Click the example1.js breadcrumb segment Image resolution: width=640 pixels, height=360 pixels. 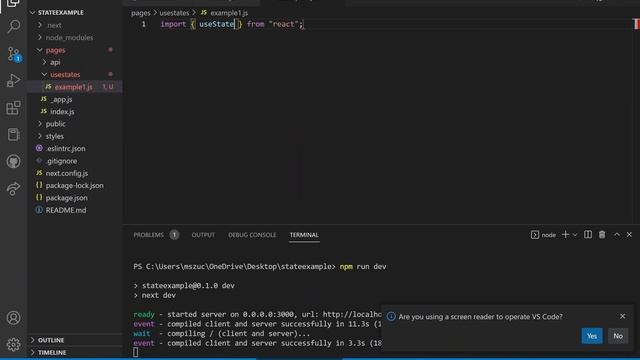(x=229, y=13)
